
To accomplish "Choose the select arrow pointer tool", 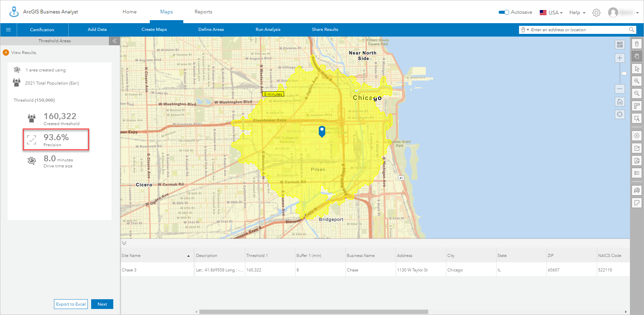I will [x=637, y=69].
